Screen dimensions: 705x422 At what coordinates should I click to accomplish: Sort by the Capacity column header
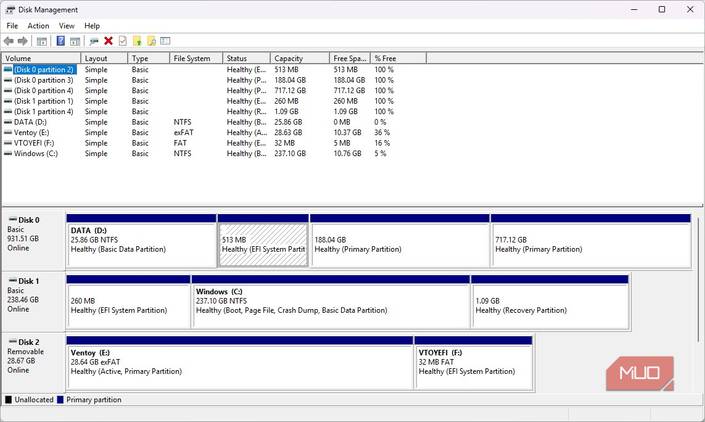299,58
